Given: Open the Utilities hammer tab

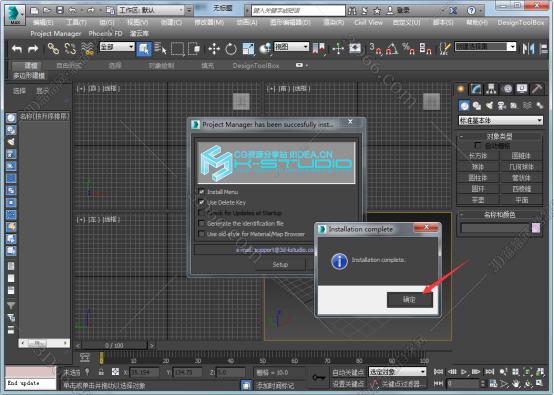Looking at the screenshot, I should (537, 89).
